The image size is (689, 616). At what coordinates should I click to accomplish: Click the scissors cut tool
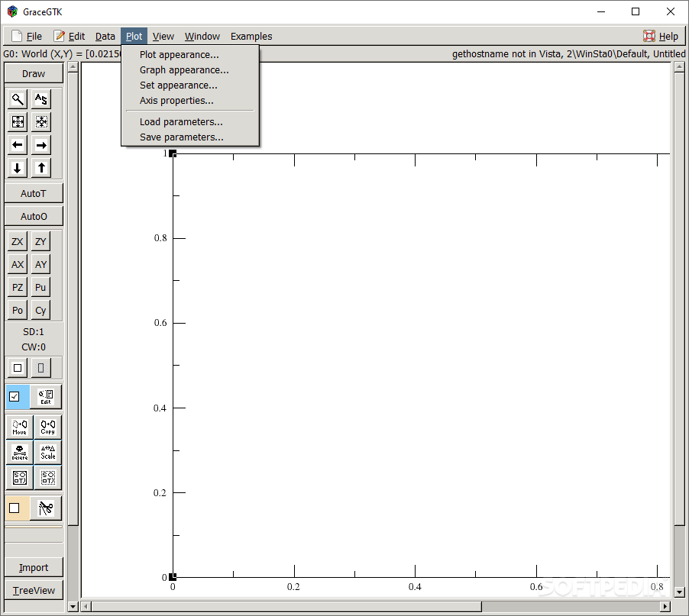point(46,508)
